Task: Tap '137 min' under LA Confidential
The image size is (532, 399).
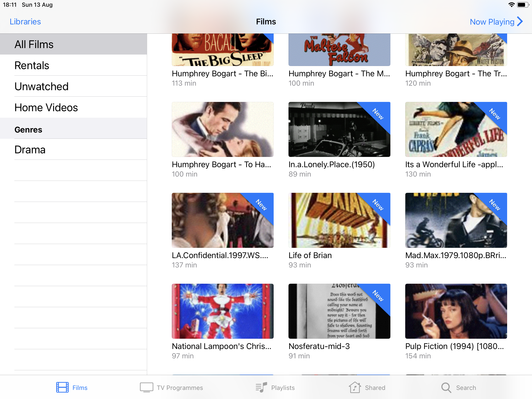Action: [x=184, y=265]
